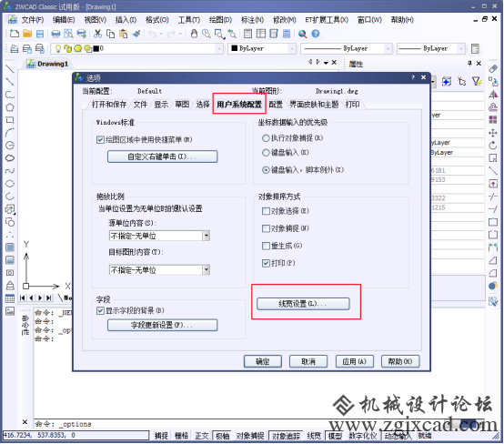Switch to 界面皮肤和主题 tab

314,104
